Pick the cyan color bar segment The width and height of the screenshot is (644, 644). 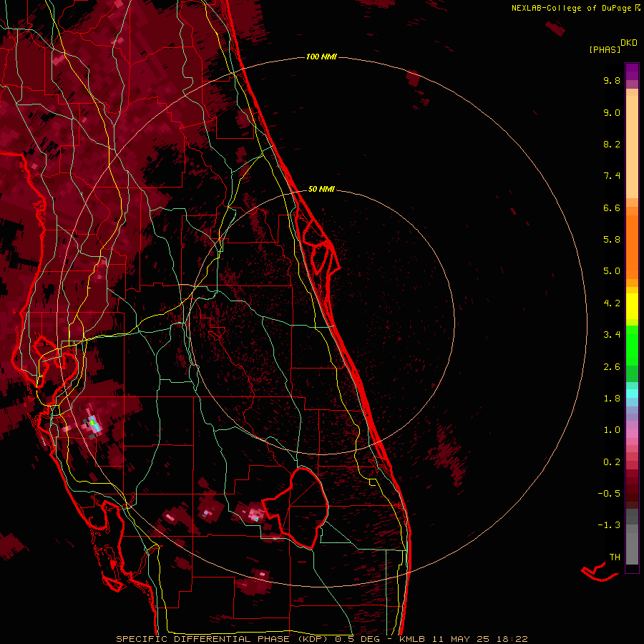[x=632, y=394]
